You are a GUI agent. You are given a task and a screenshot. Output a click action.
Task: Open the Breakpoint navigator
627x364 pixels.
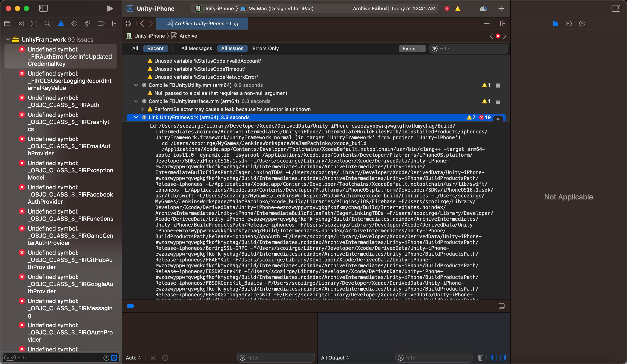tap(101, 24)
